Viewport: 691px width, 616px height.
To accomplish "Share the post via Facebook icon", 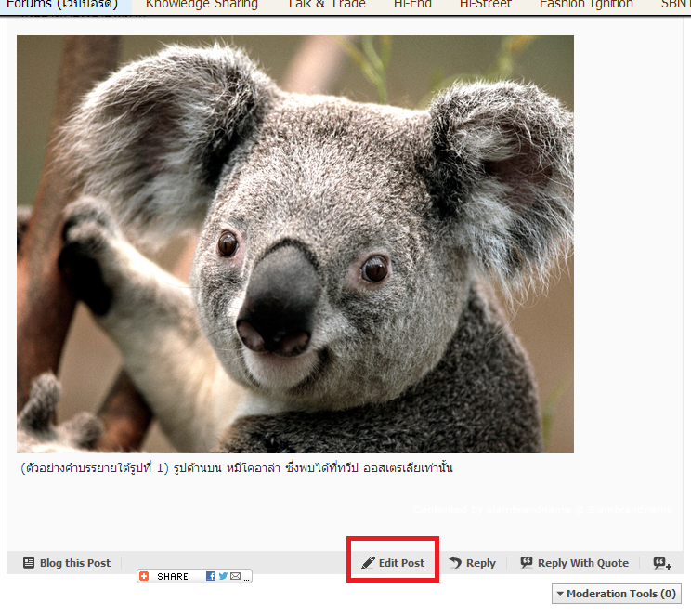I will (211, 577).
